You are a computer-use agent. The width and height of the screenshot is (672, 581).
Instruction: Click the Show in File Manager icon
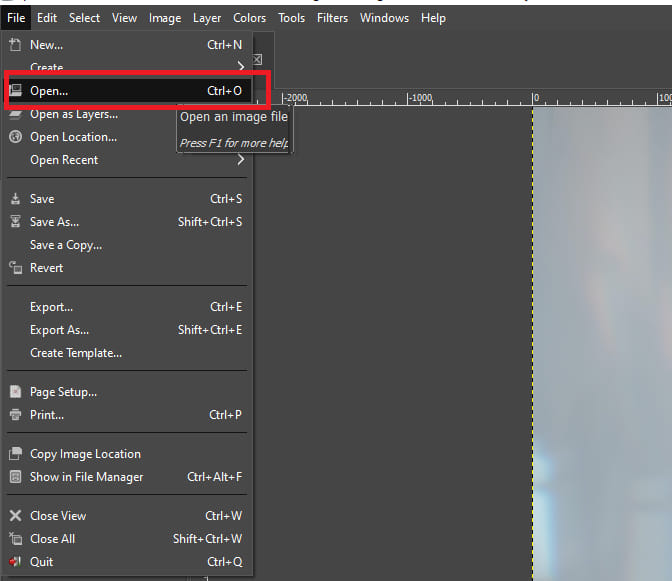pos(15,477)
